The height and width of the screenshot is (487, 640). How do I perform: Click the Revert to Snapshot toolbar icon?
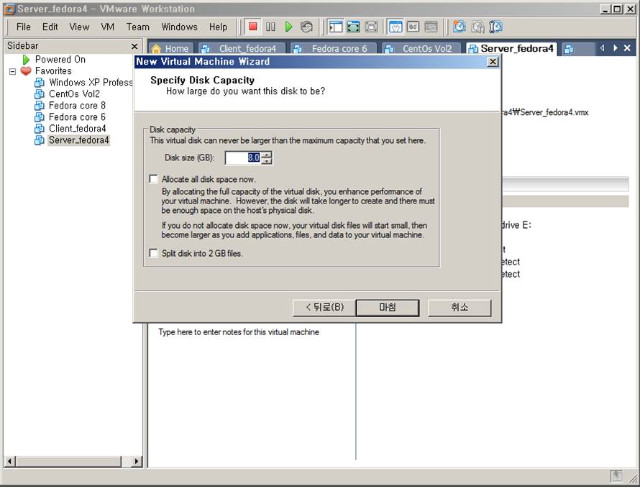478,27
